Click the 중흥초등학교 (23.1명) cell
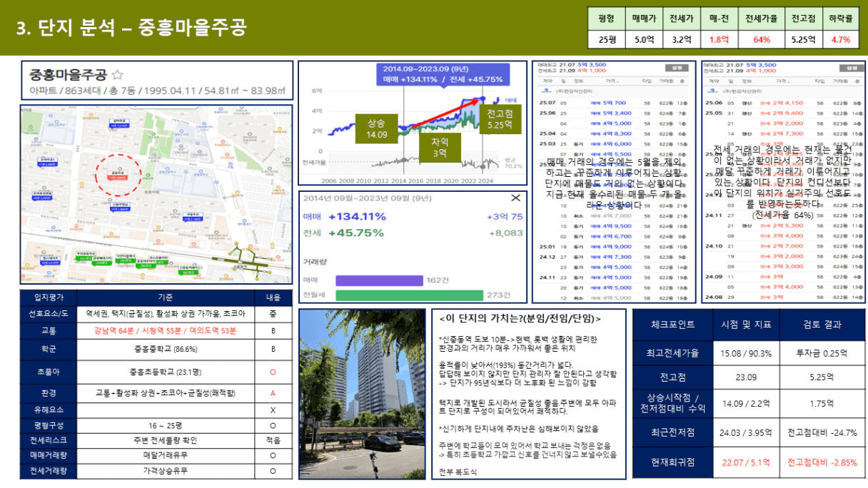Screen dimensions: 868x488 coord(166,372)
